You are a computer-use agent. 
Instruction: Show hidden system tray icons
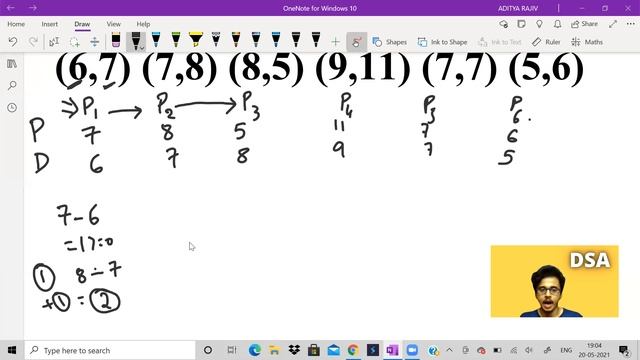[449, 350]
